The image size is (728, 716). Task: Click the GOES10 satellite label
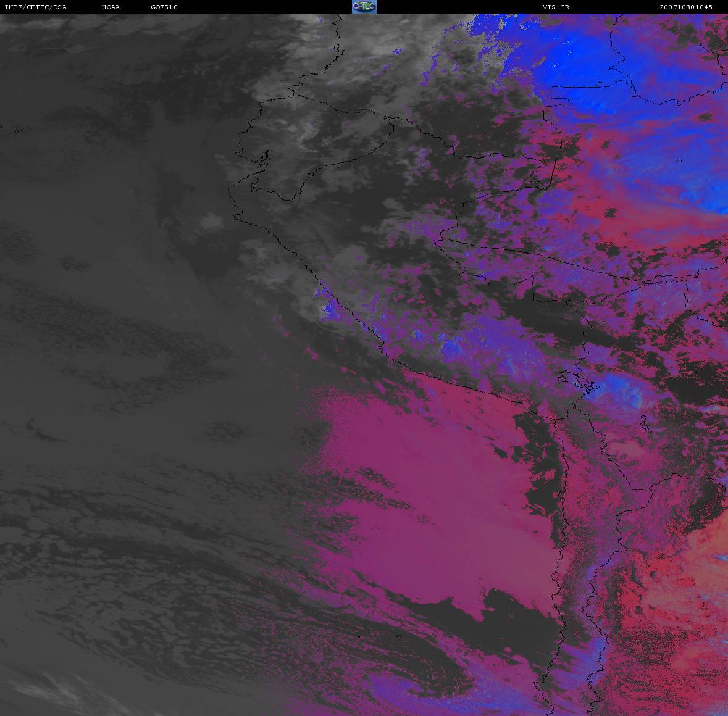click(x=164, y=7)
